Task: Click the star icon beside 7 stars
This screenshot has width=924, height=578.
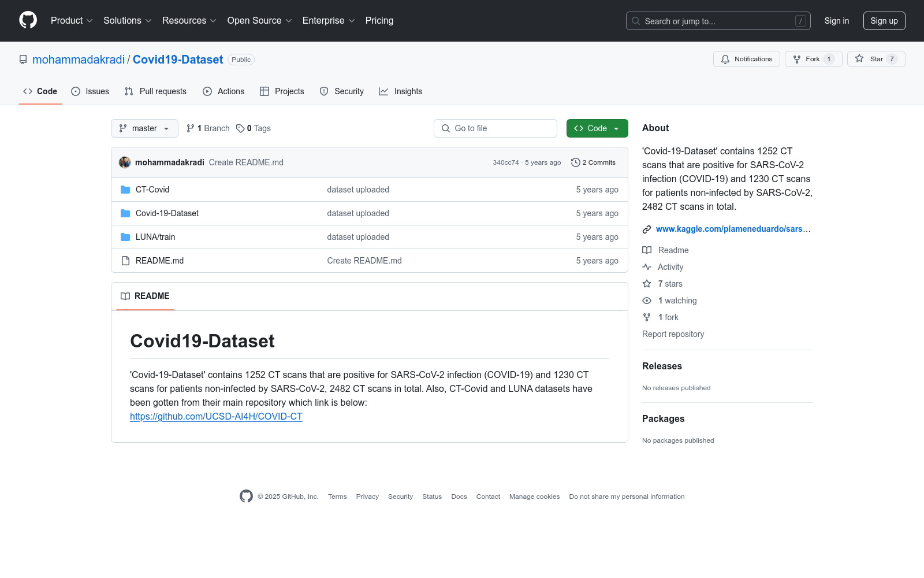Action: coord(647,284)
